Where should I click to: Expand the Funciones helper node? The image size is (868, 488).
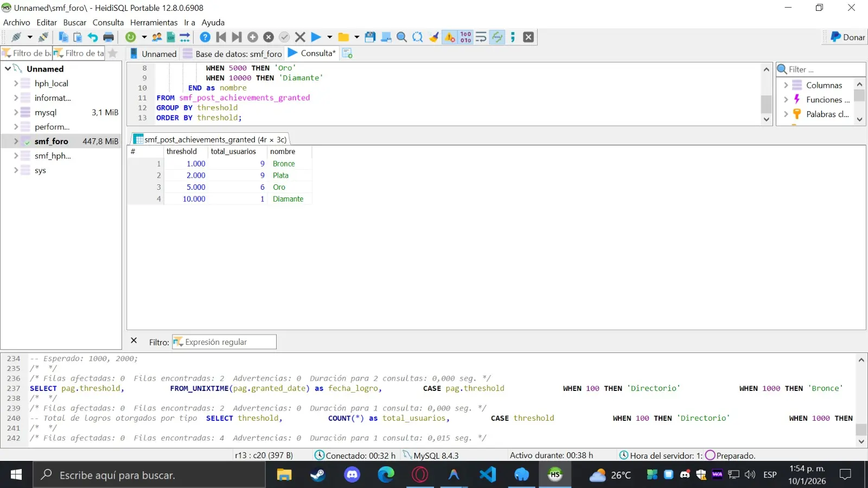[786, 100]
